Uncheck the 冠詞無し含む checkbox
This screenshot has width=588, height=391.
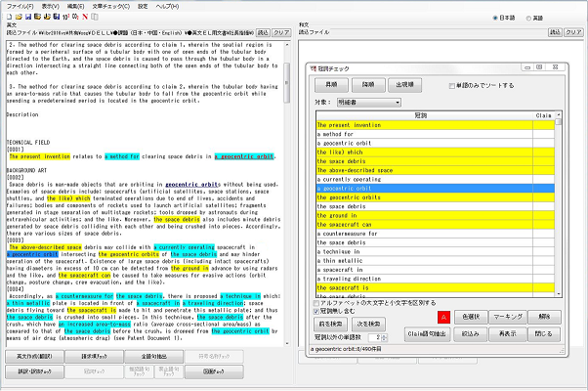[x=316, y=311]
